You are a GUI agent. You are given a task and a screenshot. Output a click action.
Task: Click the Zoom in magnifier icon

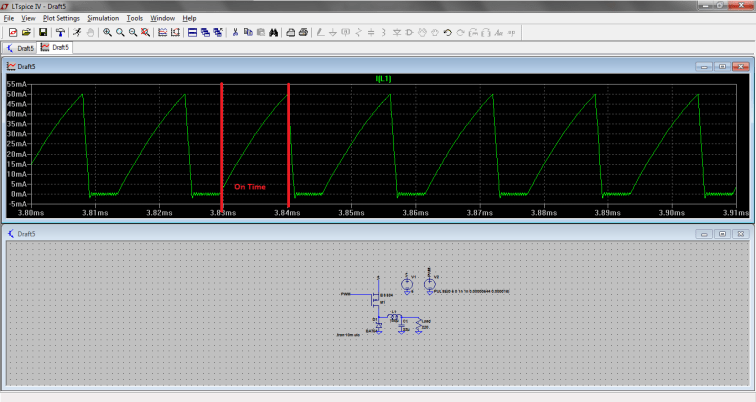coord(107,32)
